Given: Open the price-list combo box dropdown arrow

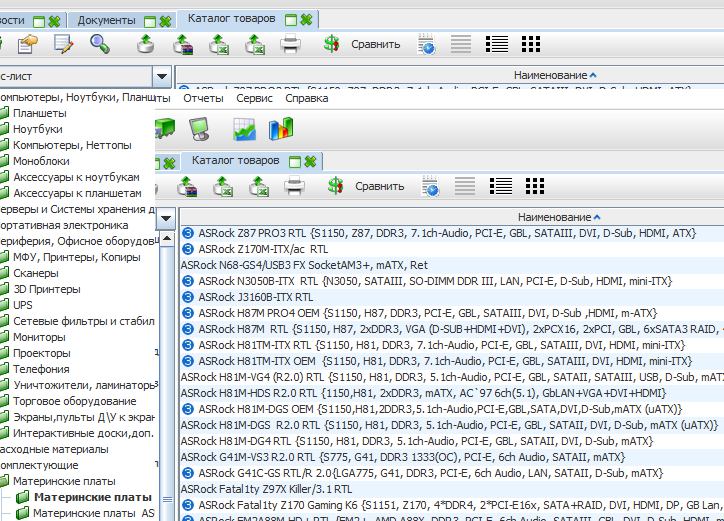Looking at the screenshot, I should pyautogui.click(x=162, y=76).
